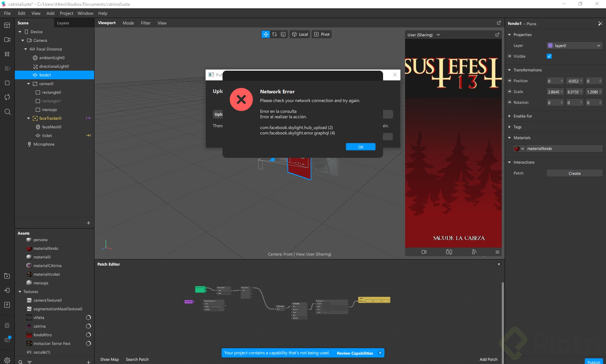Open the Project menu

[66, 13]
